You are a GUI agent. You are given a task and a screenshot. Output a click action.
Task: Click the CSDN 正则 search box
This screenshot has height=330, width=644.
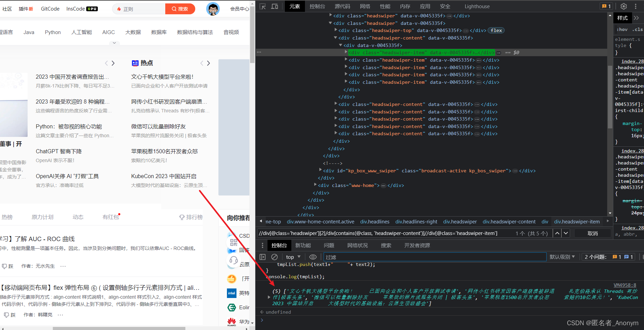pos(139,9)
